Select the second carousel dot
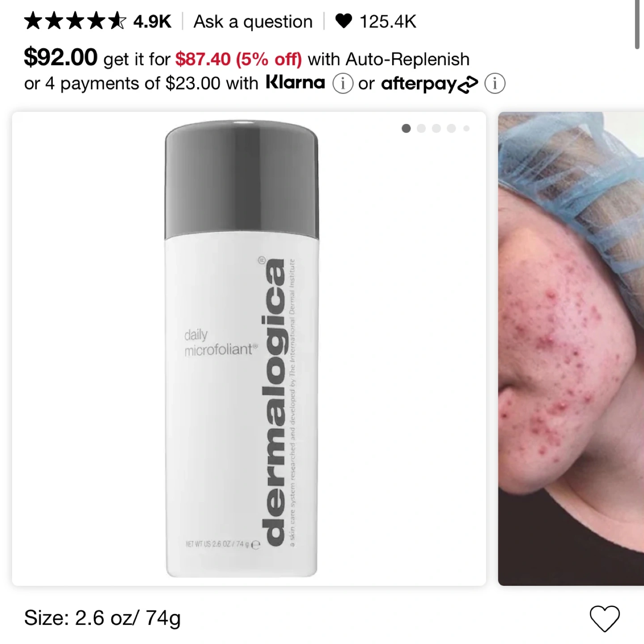644x644 pixels. (421, 128)
